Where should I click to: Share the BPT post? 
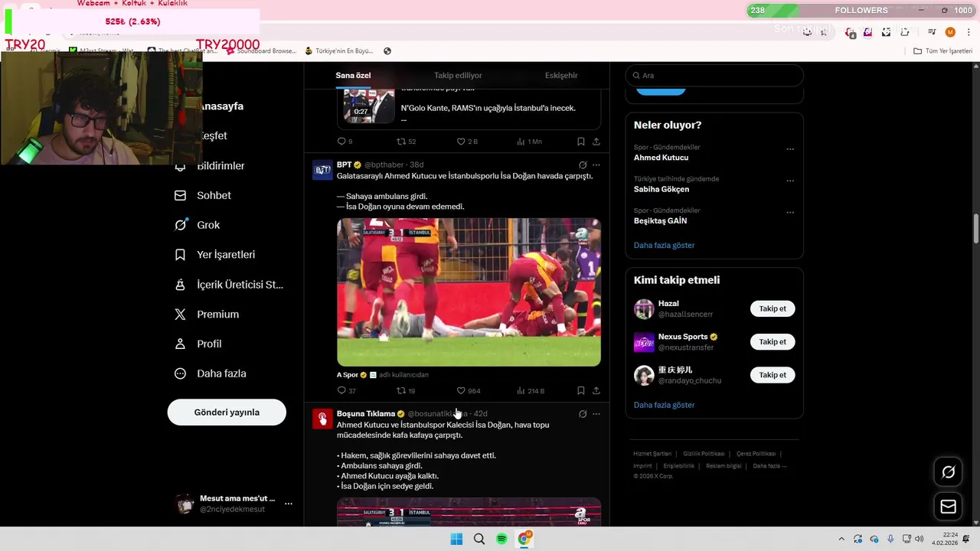coord(596,390)
